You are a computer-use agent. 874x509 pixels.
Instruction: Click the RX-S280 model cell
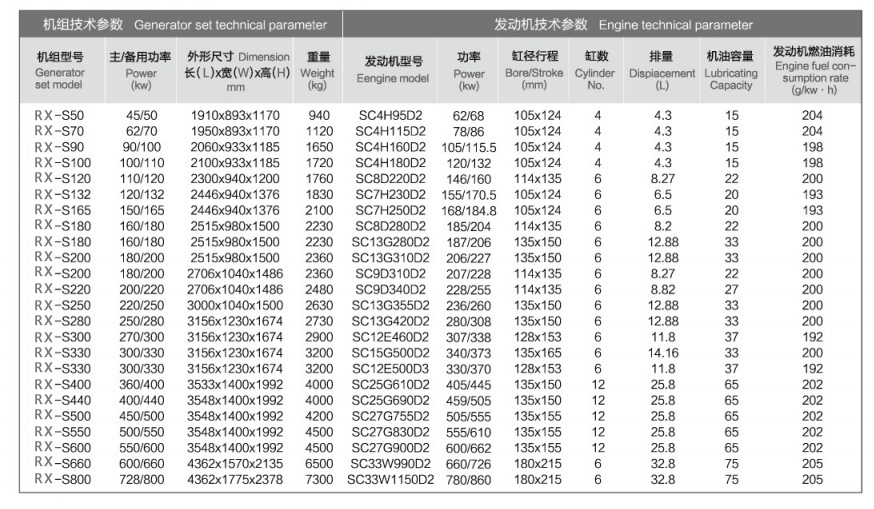click(62, 321)
